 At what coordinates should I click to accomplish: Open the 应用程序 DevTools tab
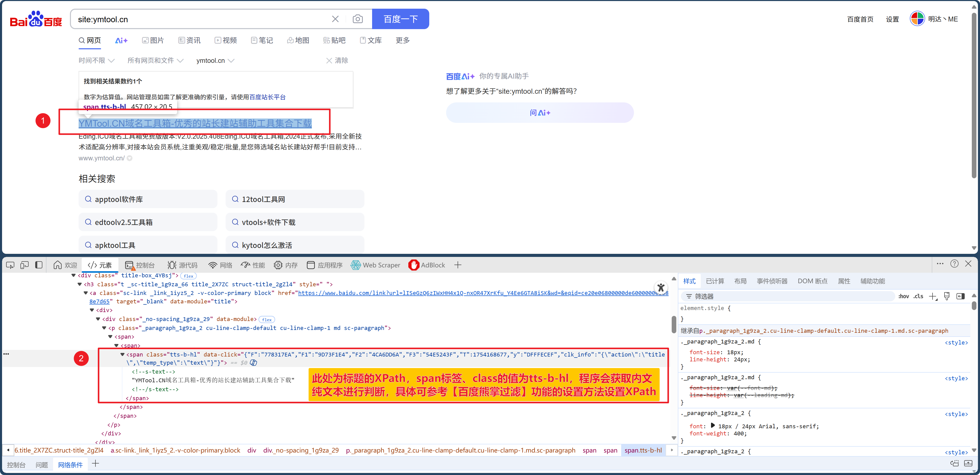tap(325, 265)
